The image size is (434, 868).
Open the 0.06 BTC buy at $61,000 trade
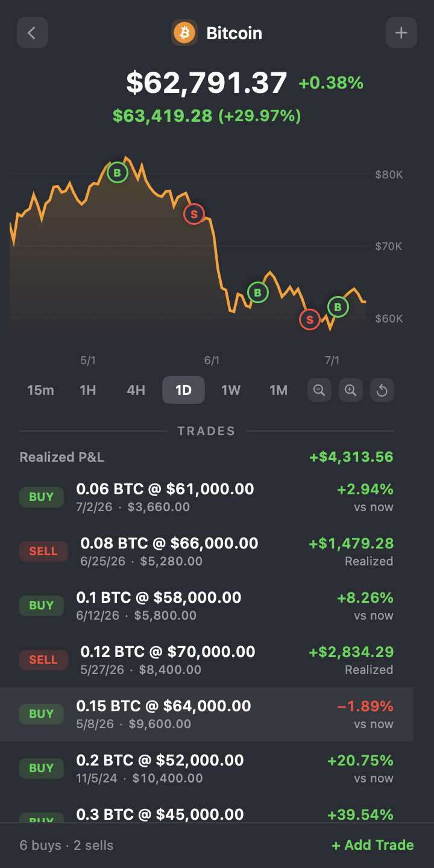pyautogui.click(x=207, y=497)
